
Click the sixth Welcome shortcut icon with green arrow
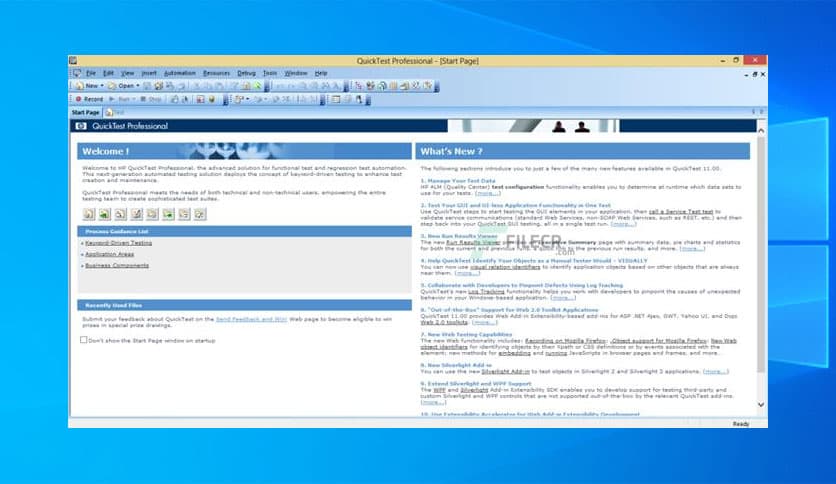[x=168, y=214]
